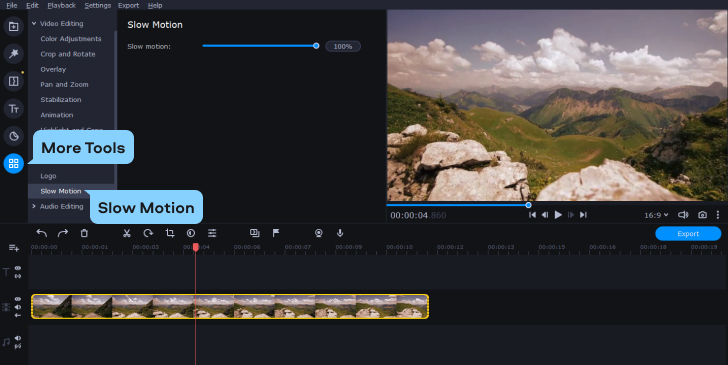Open the Export menu in menu bar
Screen dimensions: 728x365
pos(128,5)
